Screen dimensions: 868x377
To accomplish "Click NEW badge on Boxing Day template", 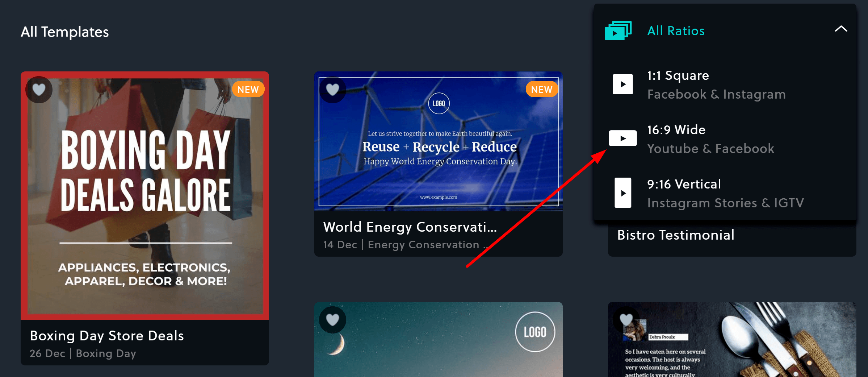I will coord(248,89).
